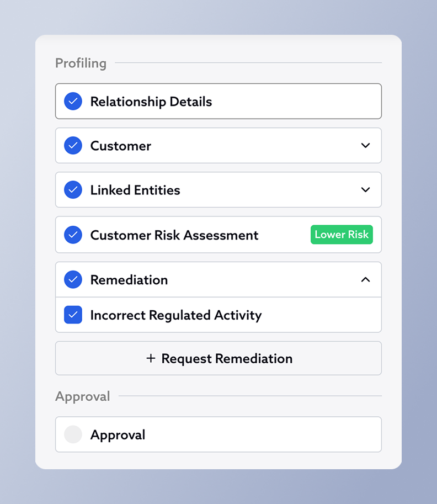Click the grey Approval status circle

(x=73, y=434)
